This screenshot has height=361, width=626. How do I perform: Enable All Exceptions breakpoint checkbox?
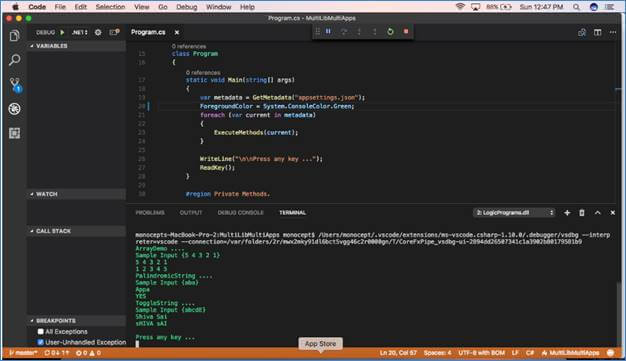coord(40,331)
